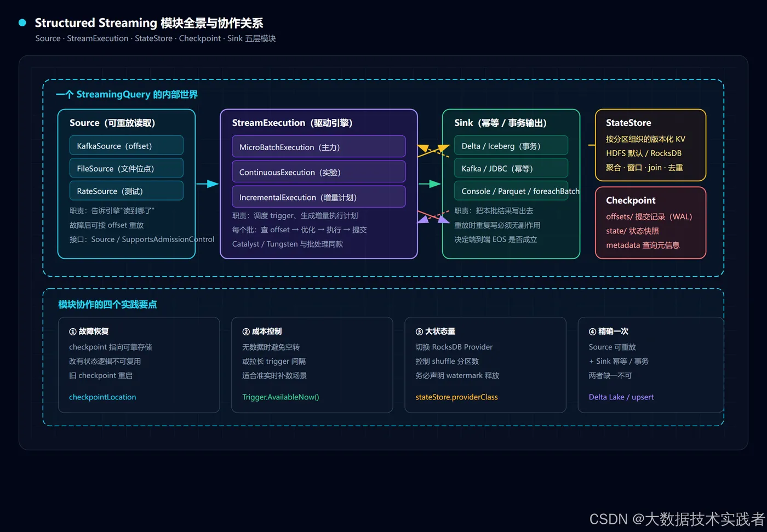Screen dimensions: 767x532
Task: Click the ③ 大状态量 card title
Action: (x=435, y=331)
